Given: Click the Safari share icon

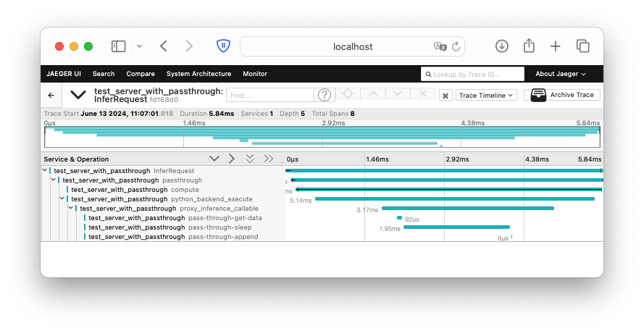Looking at the screenshot, I should pyautogui.click(x=529, y=46).
